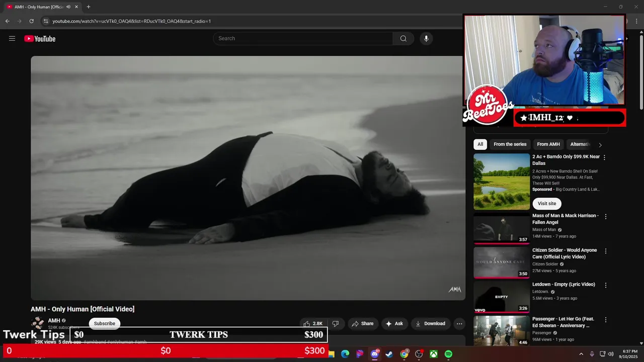
Task: Open Discord from the taskbar
Action: (374, 354)
